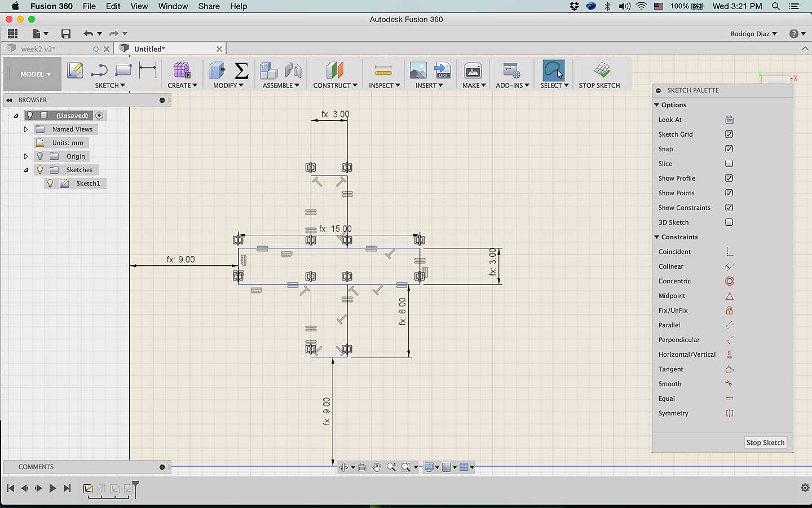812x508 pixels.
Task: Disable the Sketch Grid checkbox
Action: click(729, 134)
